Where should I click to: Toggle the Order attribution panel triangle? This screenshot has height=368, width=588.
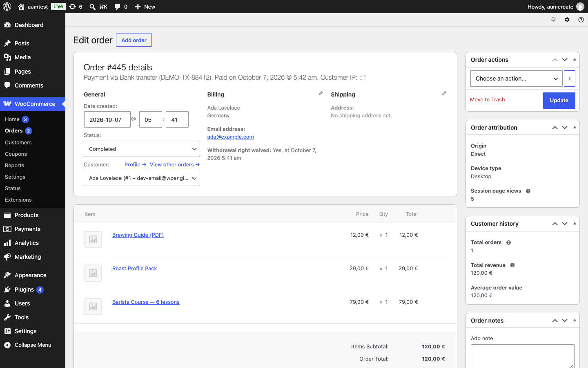click(575, 128)
